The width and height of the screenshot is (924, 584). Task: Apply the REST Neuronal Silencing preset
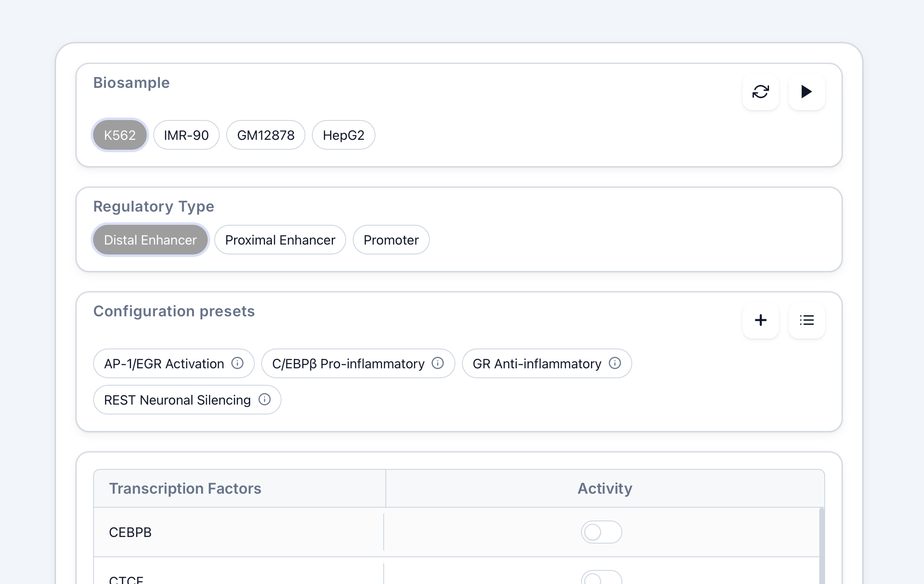tap(177, 400)
